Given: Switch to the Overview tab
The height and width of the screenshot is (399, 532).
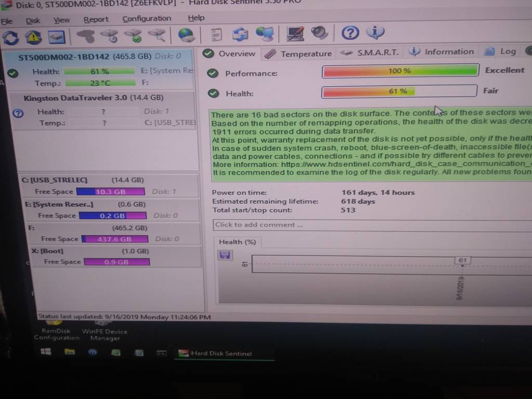Looking at the screenshot, I should (229, 54).
